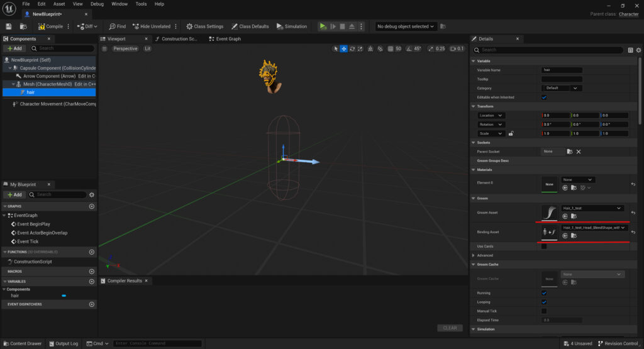Open Class Settings from the toolbar
644x349 pixels.
pos(204,26)
